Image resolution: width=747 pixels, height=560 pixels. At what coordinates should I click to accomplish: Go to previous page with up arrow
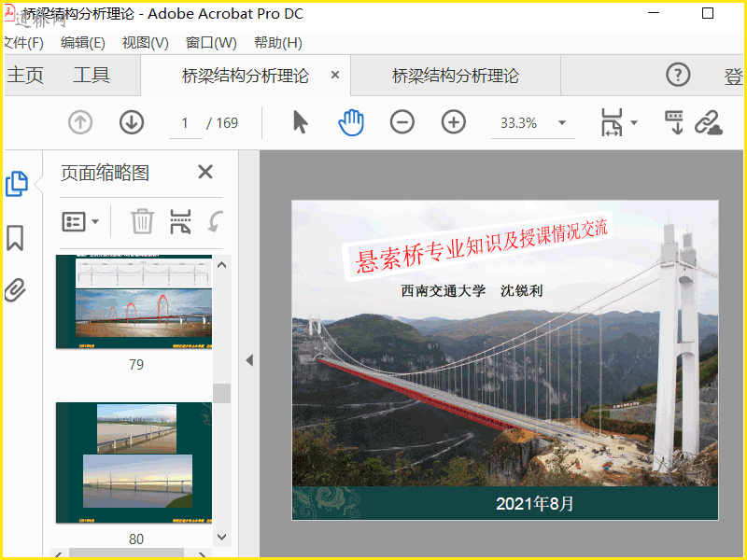coord(80,122)
